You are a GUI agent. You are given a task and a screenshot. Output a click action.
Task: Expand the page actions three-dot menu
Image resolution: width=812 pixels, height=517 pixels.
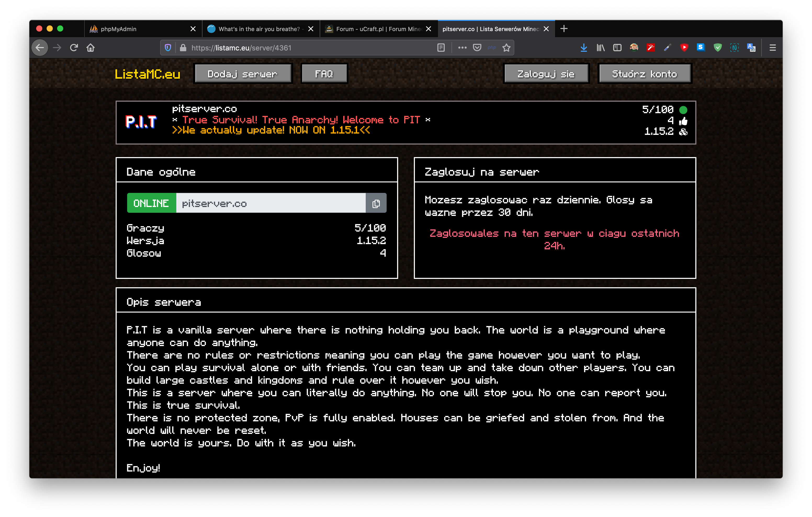click(462, 48)
